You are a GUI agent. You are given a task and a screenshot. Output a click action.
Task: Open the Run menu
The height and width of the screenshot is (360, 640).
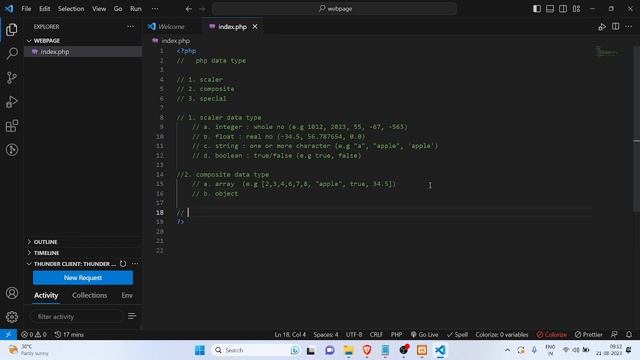[x=136, y=9]
